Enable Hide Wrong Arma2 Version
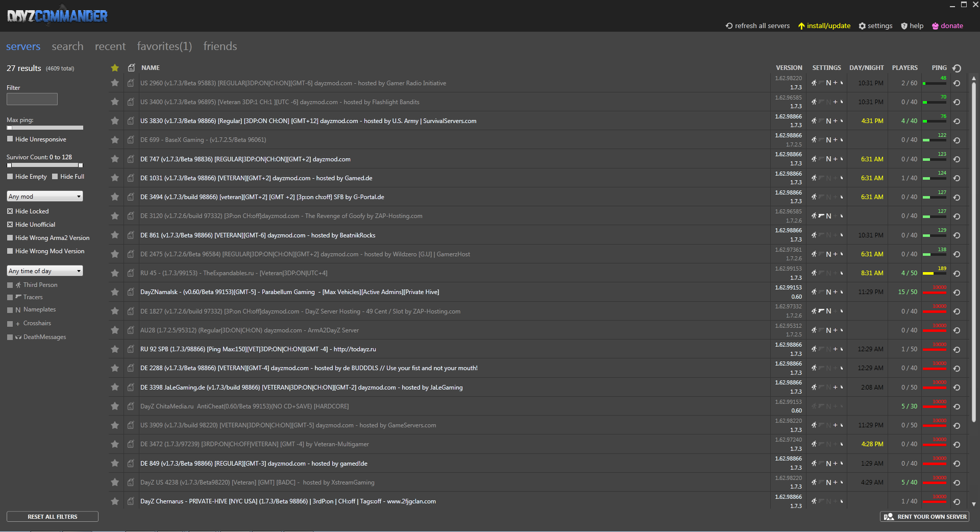 [x=10, y=237]
